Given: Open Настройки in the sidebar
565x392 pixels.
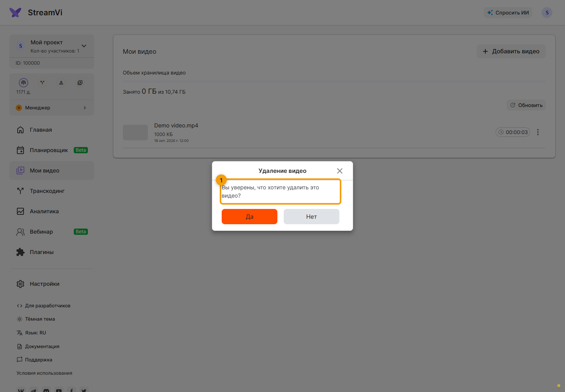Looking at the screenshot, I should [52, 284].
